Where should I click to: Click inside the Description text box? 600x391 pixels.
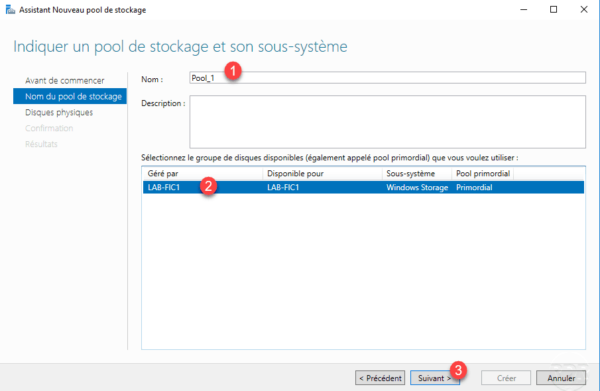(x=387, y=122)
